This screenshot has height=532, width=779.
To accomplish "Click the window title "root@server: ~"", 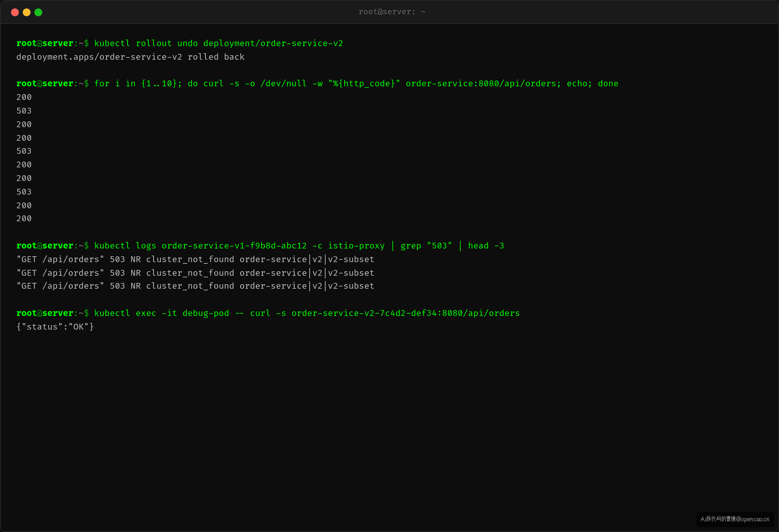I will pos(392,12).
